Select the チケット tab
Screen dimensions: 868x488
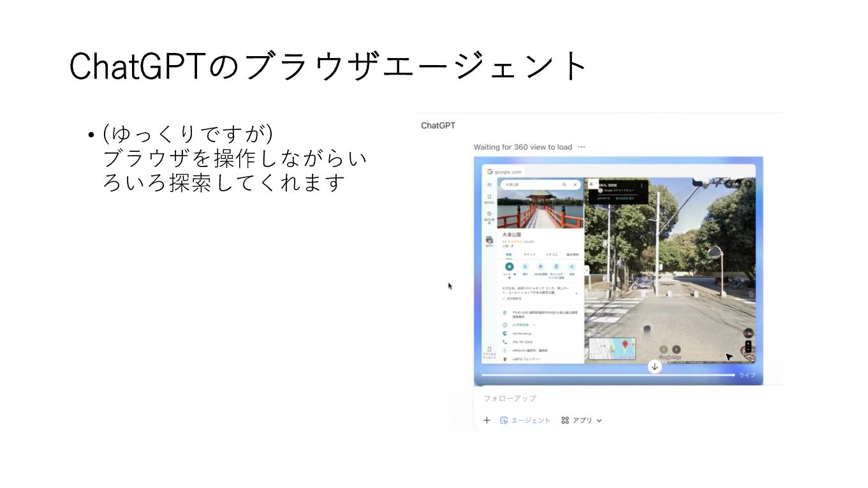click(530, 255)
